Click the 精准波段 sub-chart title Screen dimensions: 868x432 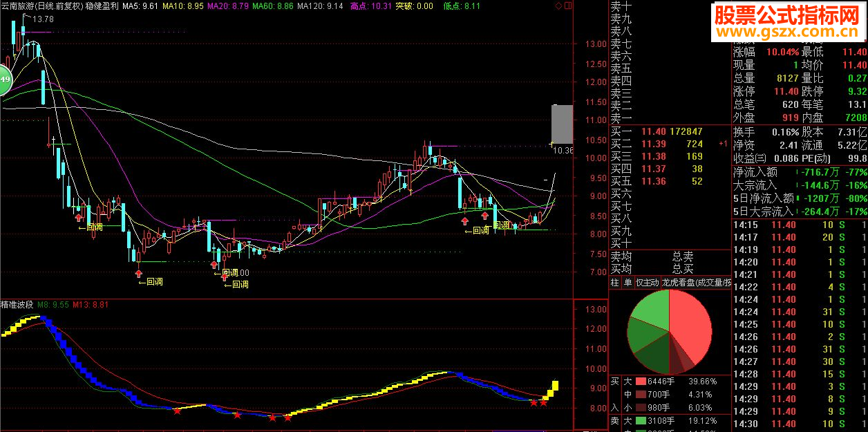click(x=17, y=304)
